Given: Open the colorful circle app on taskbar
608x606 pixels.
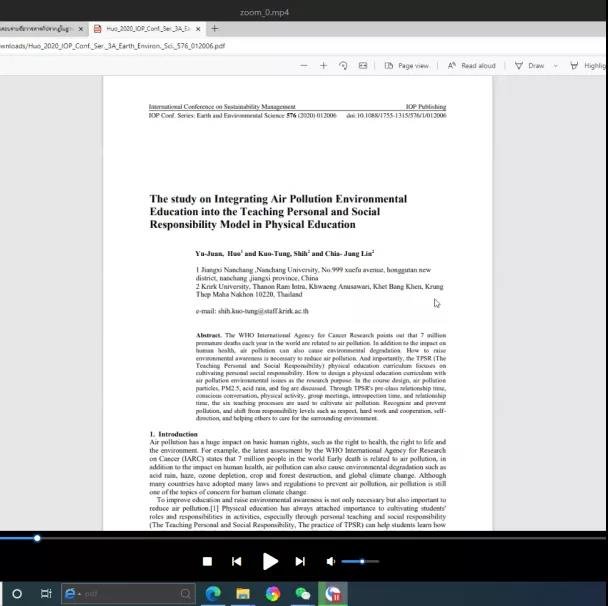Looking at the screenshot, I should coord(273,594).
